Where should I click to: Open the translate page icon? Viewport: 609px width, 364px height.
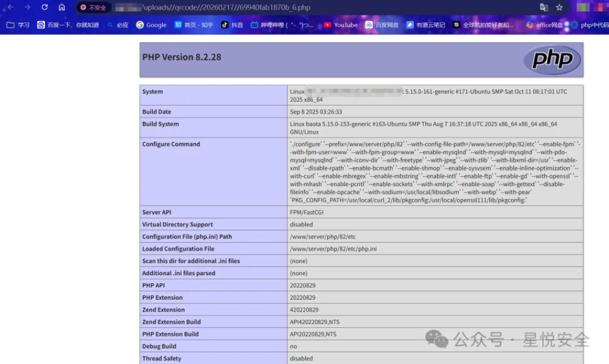click(x=544, y=7)
